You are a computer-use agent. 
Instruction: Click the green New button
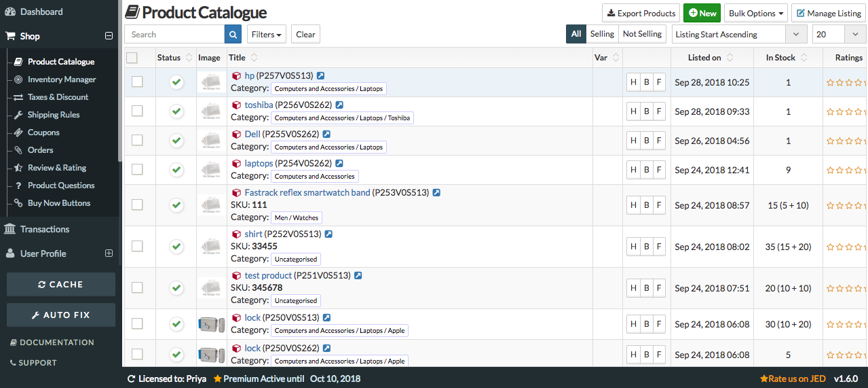[x=702, y=13]
